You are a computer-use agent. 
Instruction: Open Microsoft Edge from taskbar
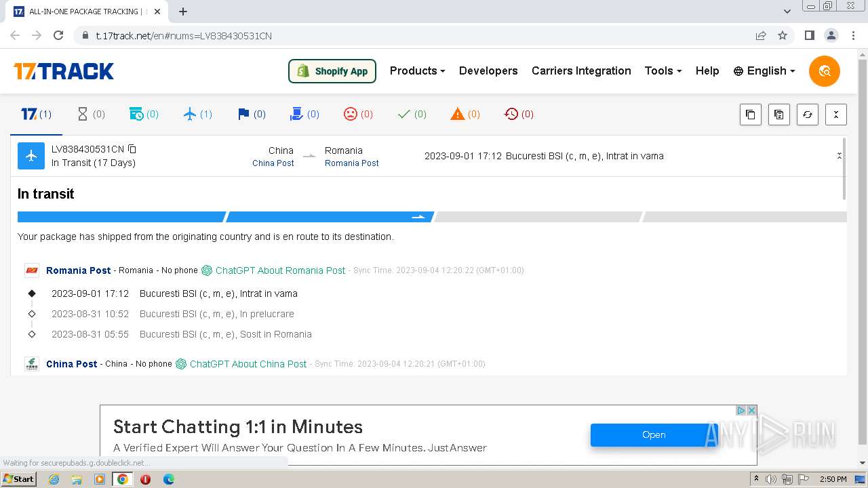168,479
